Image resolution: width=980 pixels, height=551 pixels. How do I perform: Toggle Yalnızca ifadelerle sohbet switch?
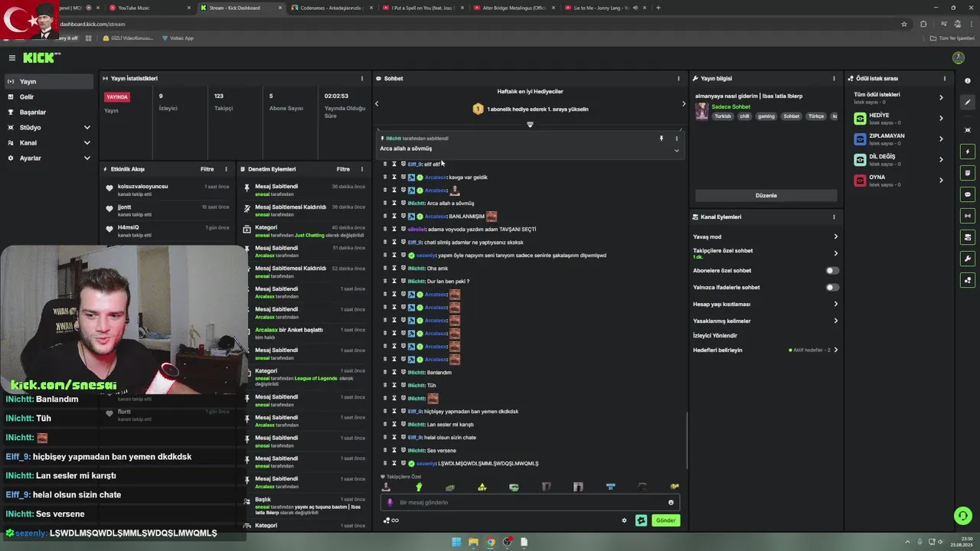(832, 287)
